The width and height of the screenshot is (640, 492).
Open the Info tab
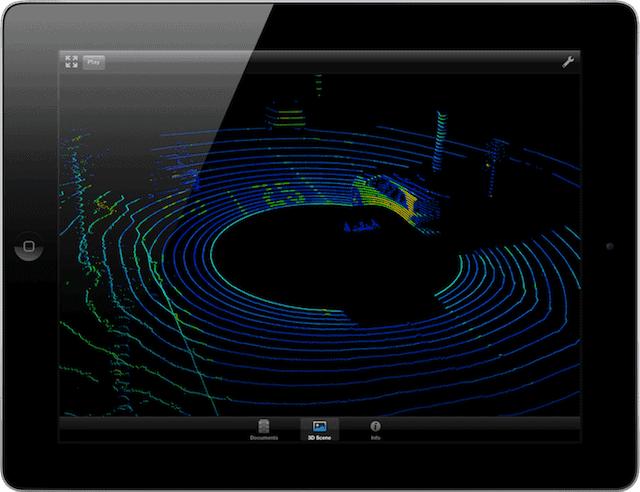[376, 430]
